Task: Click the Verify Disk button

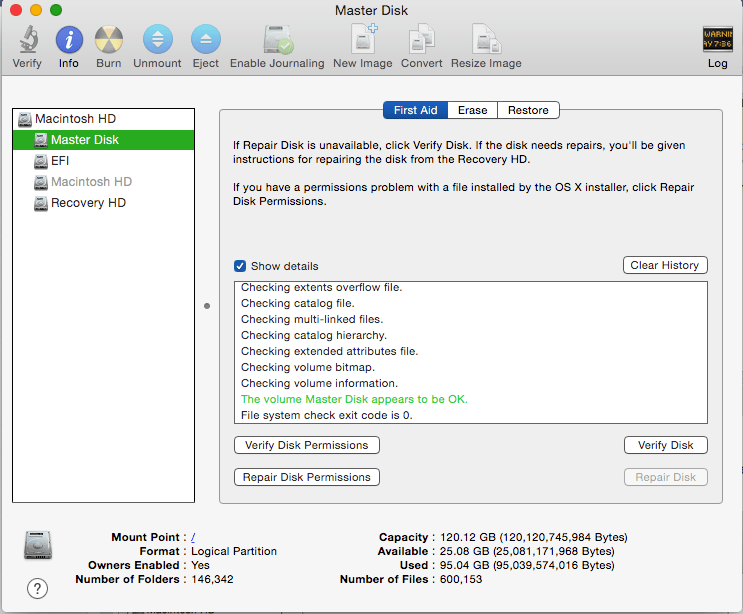Action: click(666, 445)
